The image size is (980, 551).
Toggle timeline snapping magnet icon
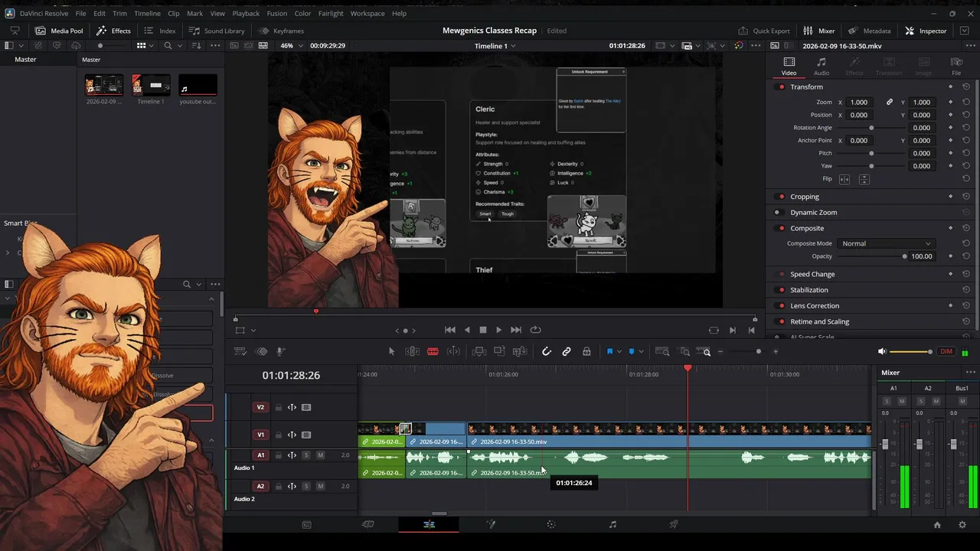coord(546,351)
